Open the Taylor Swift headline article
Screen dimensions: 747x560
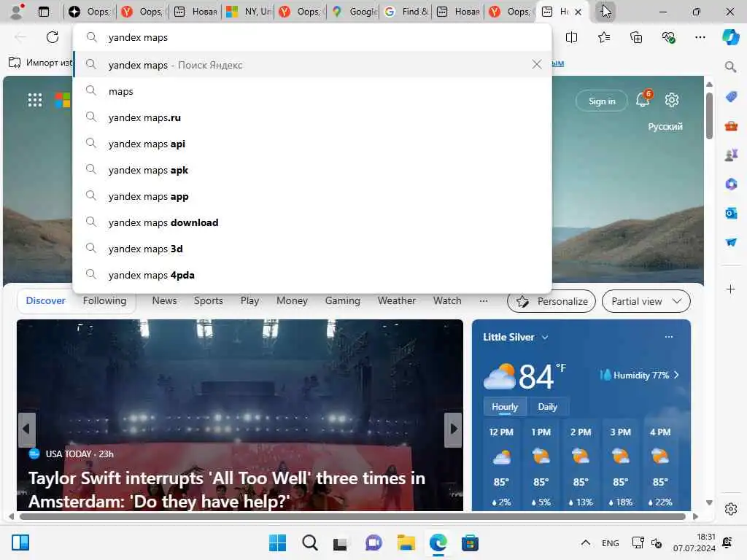pyautogui.click(x=227, y=489)
